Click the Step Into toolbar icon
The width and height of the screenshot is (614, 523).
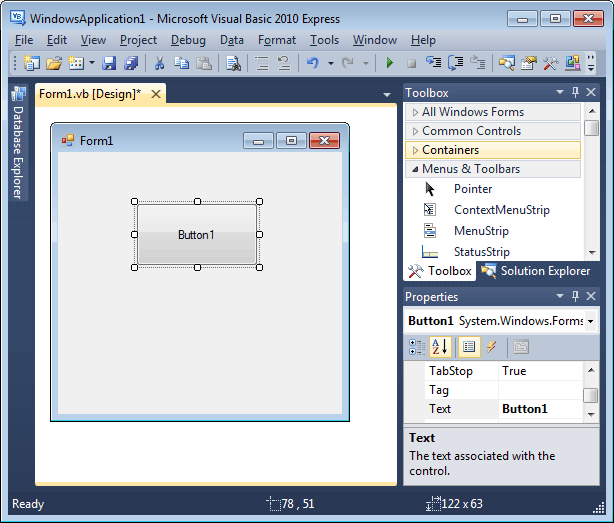(x=433, y=62)
